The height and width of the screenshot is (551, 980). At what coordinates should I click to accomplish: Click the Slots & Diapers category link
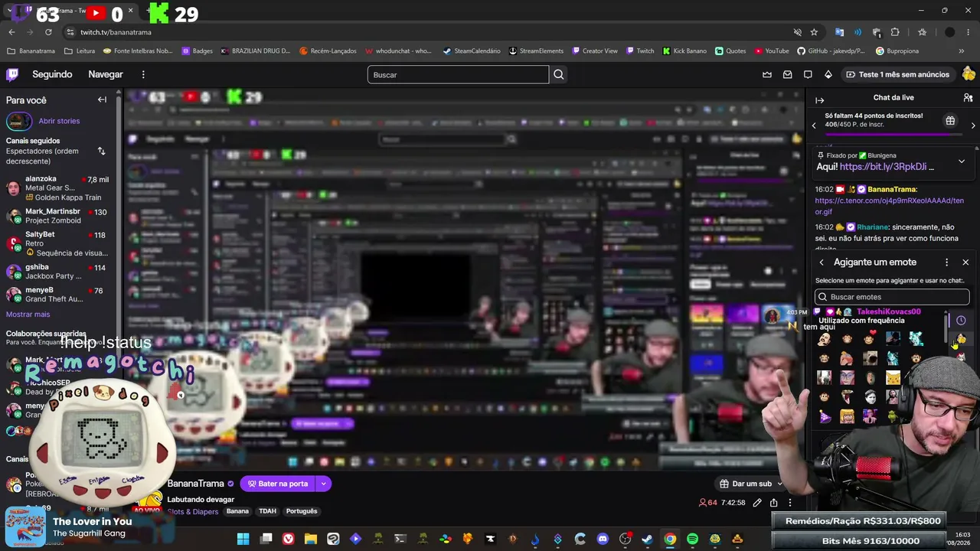193,511
